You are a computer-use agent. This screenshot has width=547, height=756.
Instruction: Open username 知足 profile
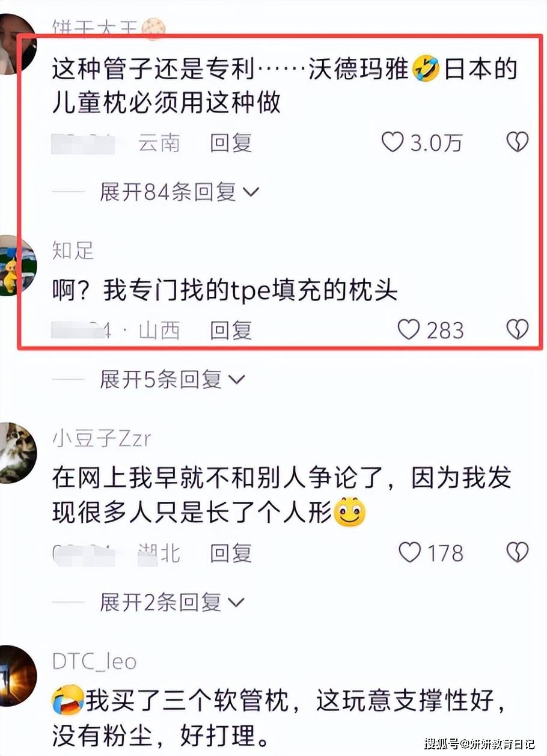point(73,251)
